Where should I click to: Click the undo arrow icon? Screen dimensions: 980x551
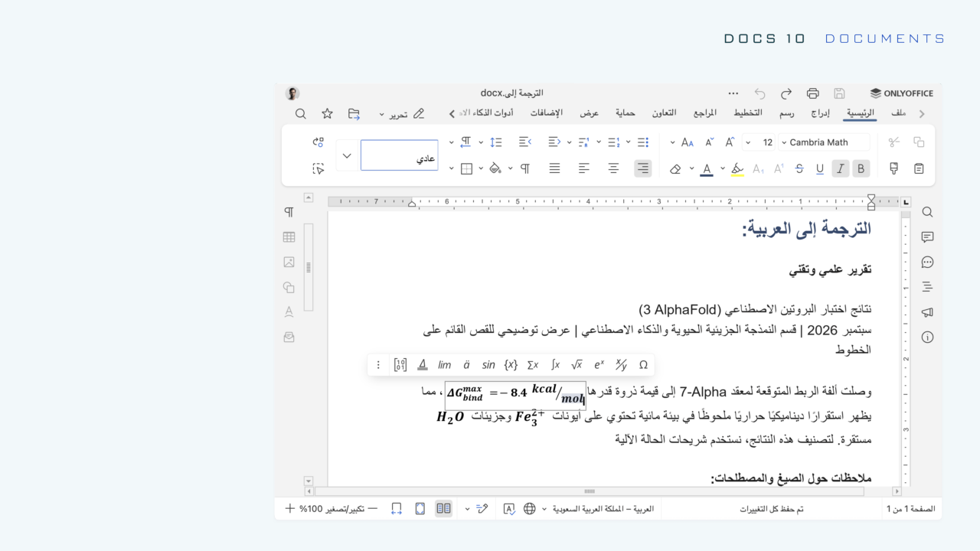click(759, 93)
